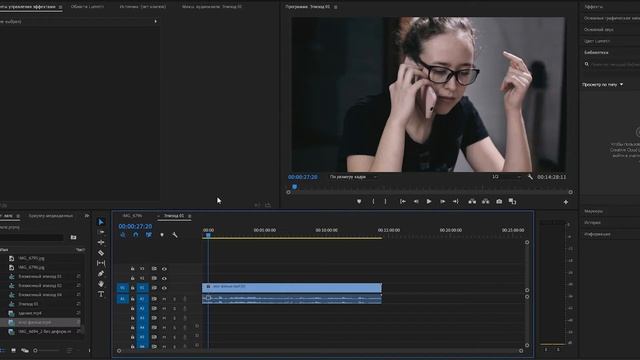Viewport: 640px width, 360px height.
Task: Click the new bin icon beside project search
Action: [73, 237]
